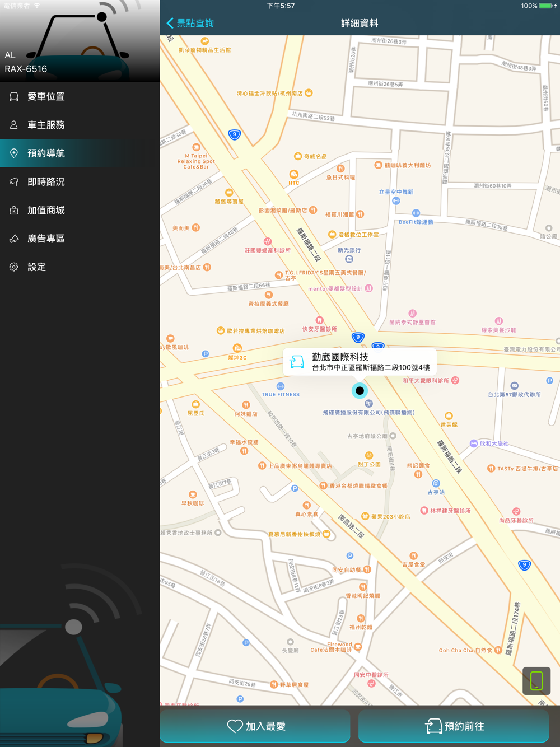
Task: Tap the 預約前往 button
Action: pos(454,726)
